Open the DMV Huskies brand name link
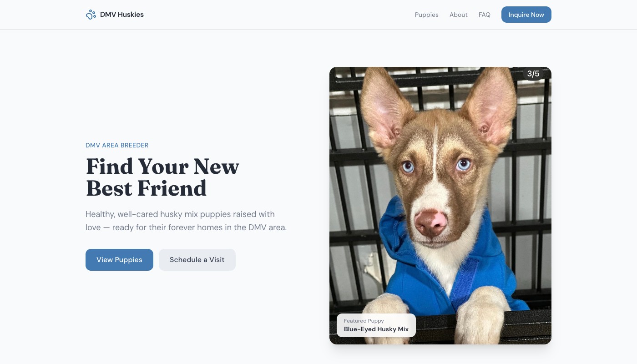The image size is (637, 364). [122, 15]
